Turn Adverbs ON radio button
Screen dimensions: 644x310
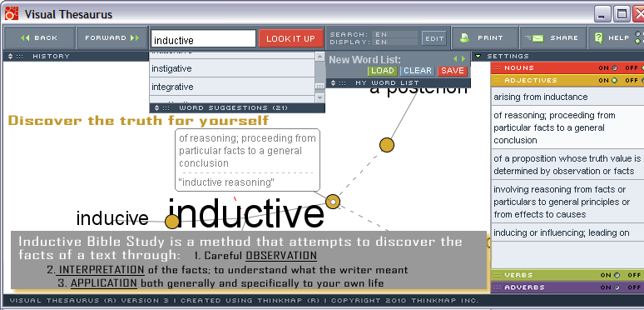pos(617,287)
